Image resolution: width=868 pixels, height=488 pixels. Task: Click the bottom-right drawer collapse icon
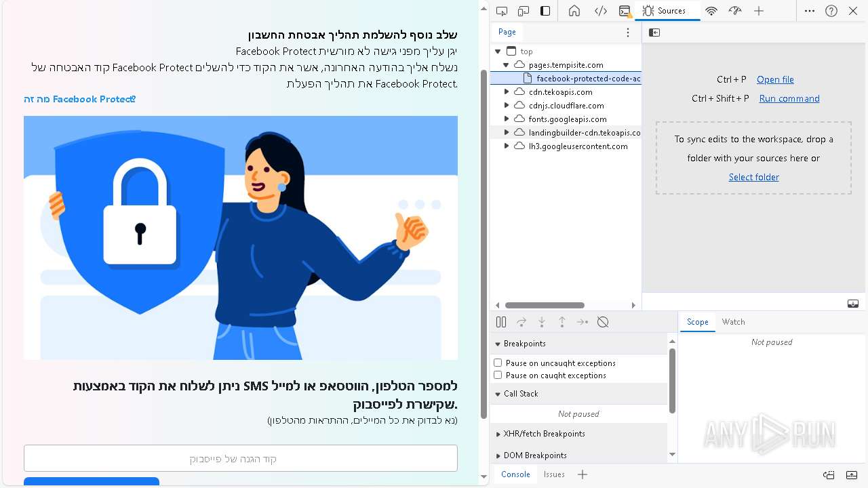(x=852, y=474)
